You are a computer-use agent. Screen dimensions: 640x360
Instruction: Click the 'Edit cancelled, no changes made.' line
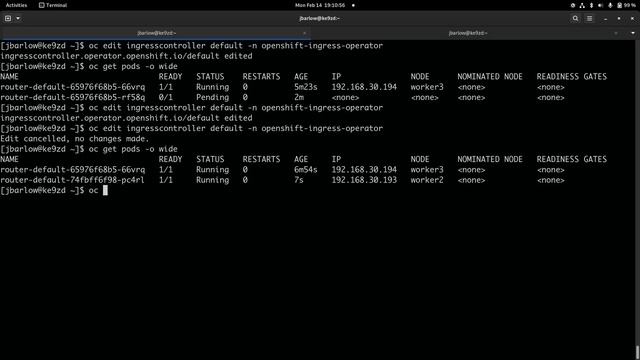pos(75,139)
